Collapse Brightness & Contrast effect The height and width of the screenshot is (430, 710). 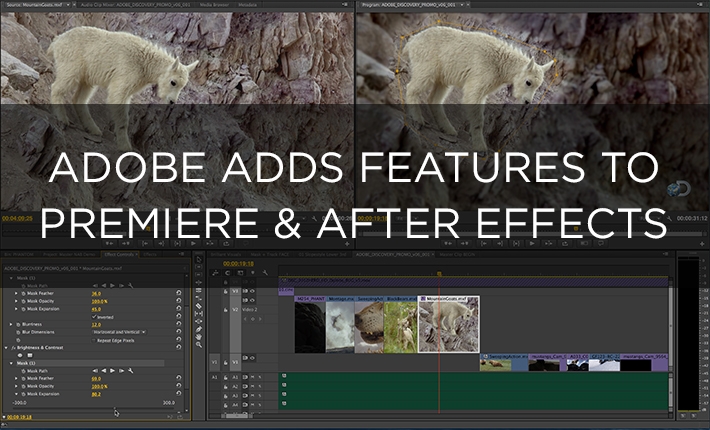[x=6, y=348]
